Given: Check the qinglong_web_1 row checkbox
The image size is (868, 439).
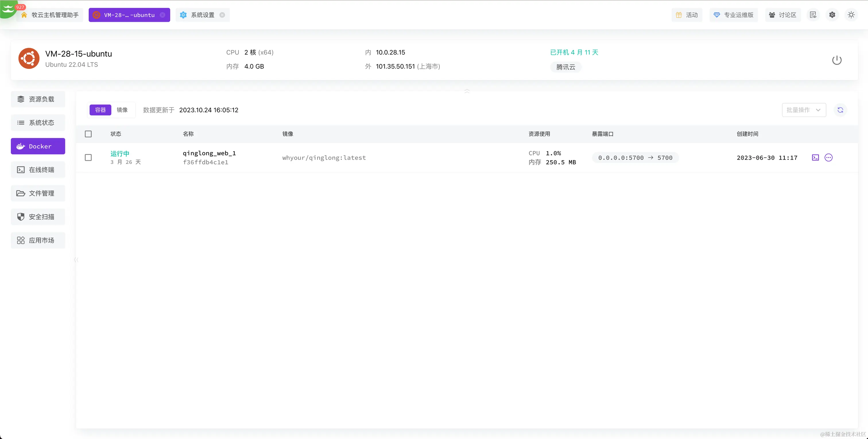Looking at the screenshot, I should [88, 157].
